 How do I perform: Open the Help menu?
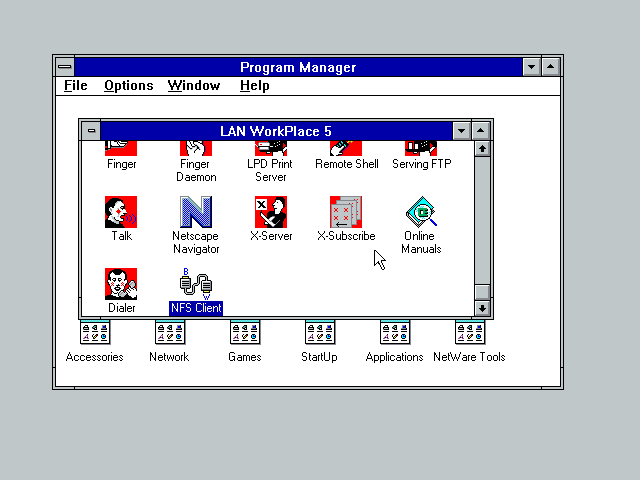[255, 86]
